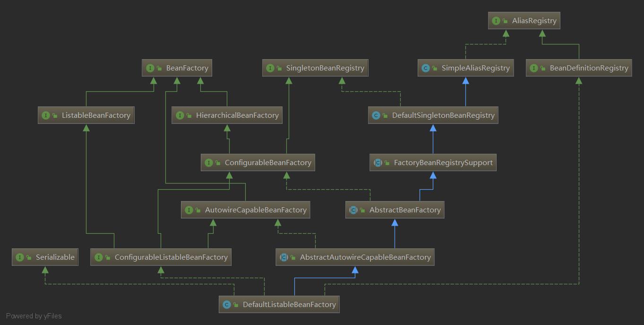Select the HierarchicalBeanFactory label text
The width and height of the screenshot is (644, 325).
(x=237, y=115)
